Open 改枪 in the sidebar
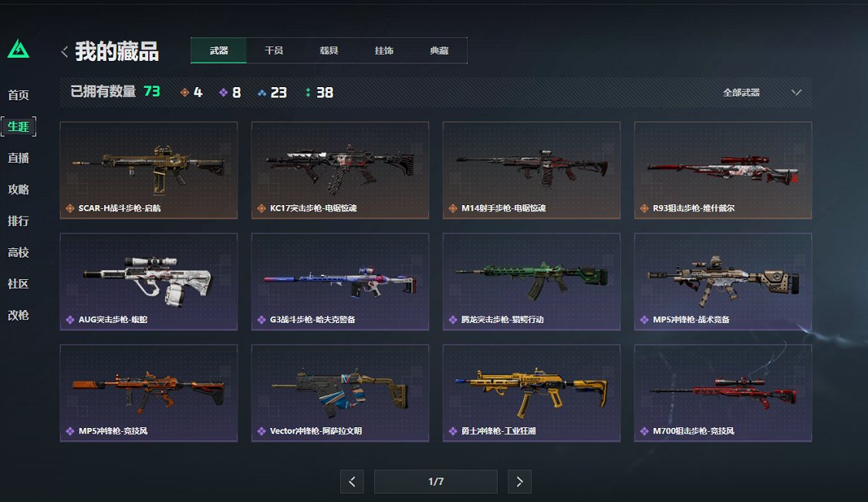 [x=19, y=315]
